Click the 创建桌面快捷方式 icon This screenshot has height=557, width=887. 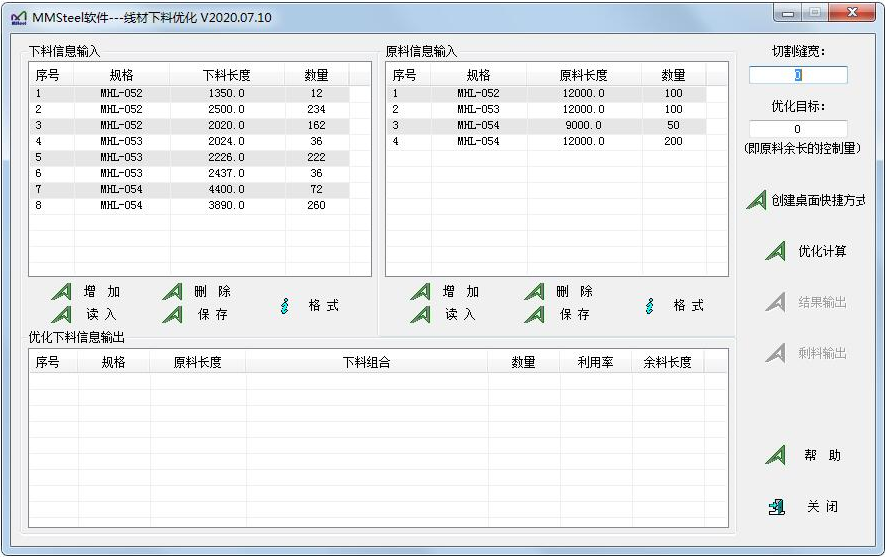pos(756,200)
